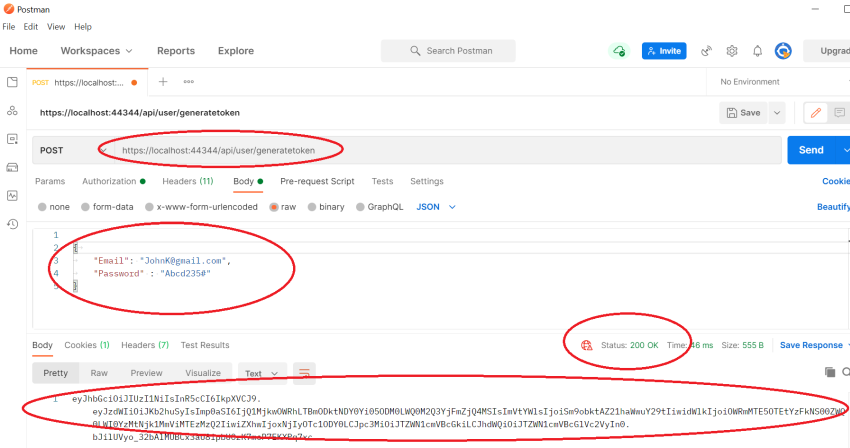Open Reports in top navigation
Screen dimensions: 850x448
[176, 51]
